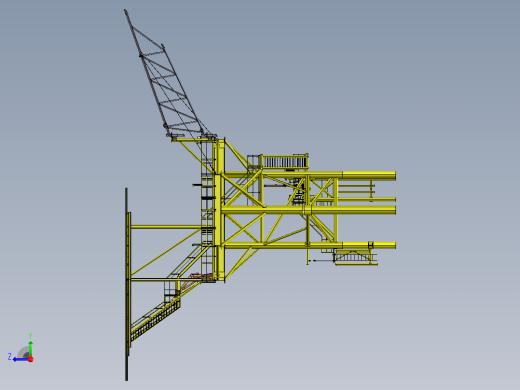Click the red X axis dot on the triad
The image size is (520, 390).
pos(31,359)
